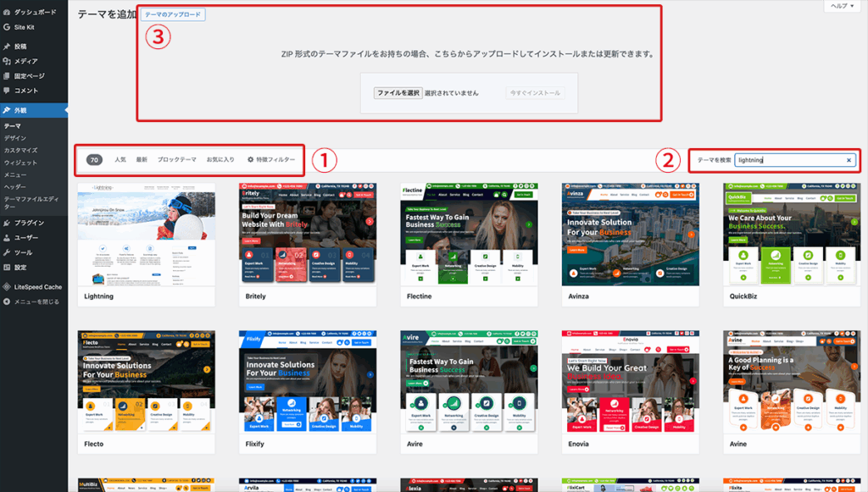
Task: Open the 投稿 posts pin icon
Action: pyautogui.click(x=7, y=47)
